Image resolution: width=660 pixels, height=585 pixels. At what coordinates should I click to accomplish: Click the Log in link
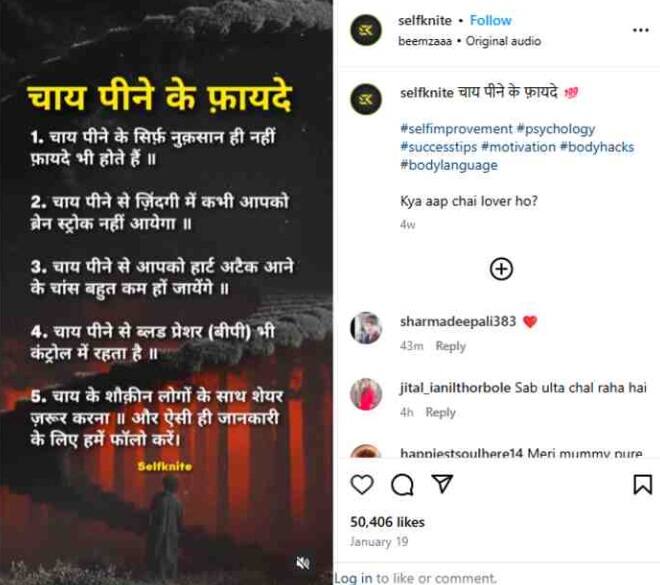click(353, 578)
